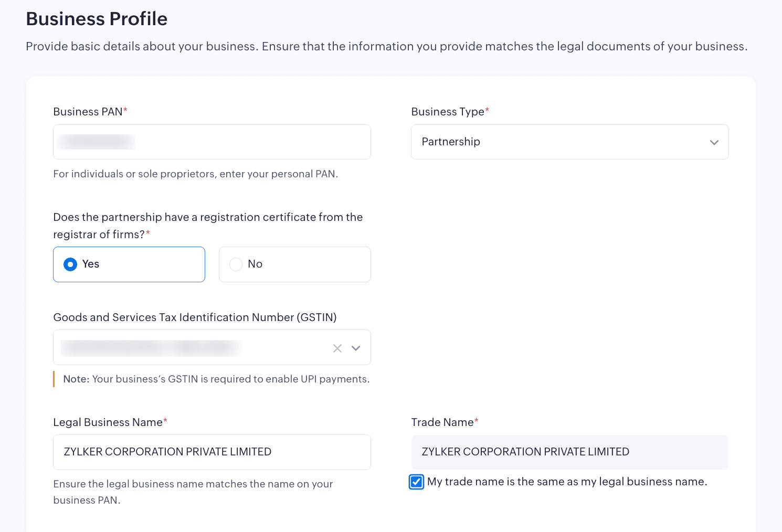Click the selected value 'Partnership'

point(451,142)
